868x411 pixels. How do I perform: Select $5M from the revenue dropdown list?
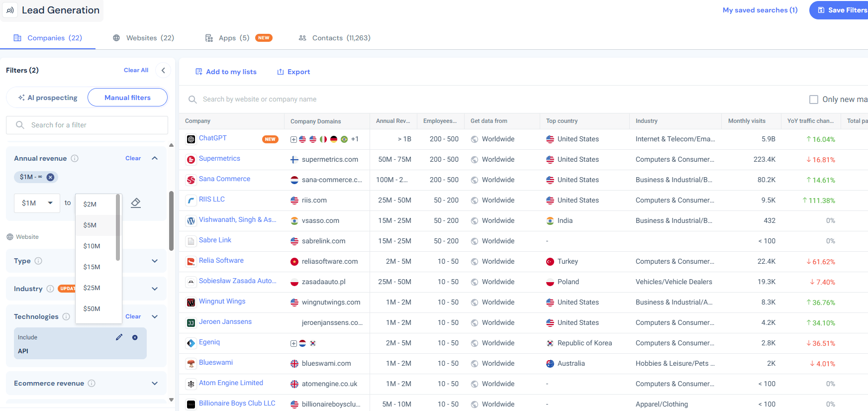96,225
